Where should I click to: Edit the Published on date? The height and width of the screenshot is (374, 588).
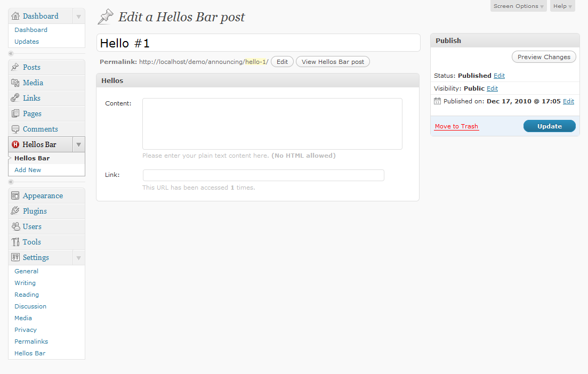pos(568,101)
